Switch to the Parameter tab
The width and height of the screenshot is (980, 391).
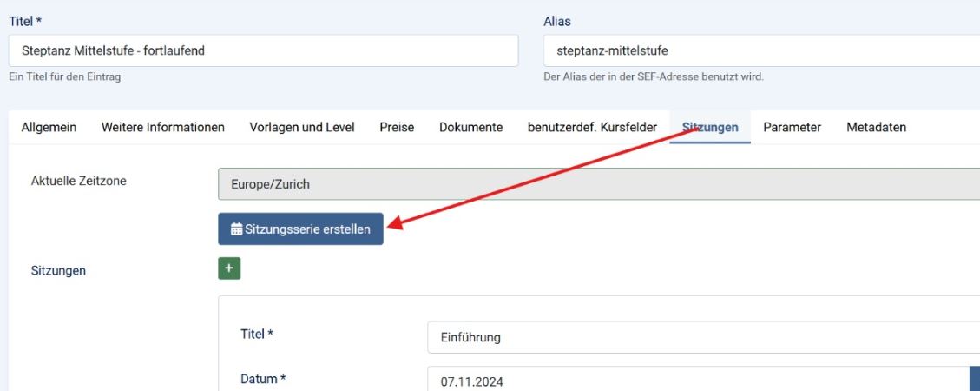point(792,127)
